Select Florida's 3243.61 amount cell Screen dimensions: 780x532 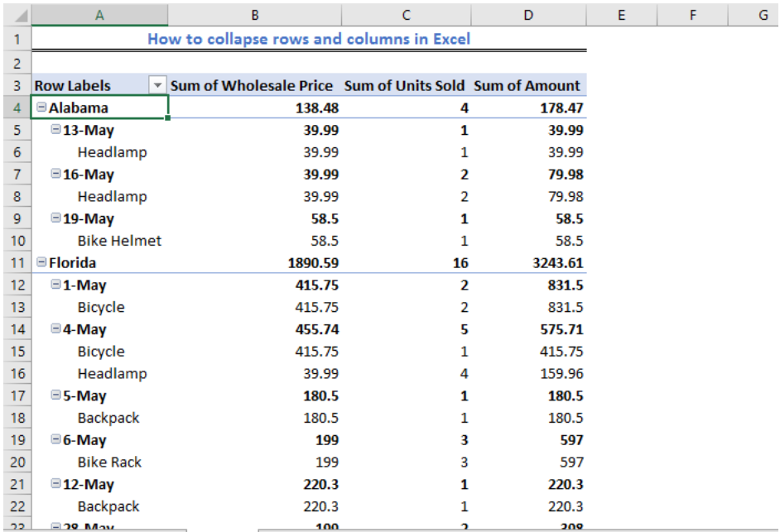(x=529, y=262)
